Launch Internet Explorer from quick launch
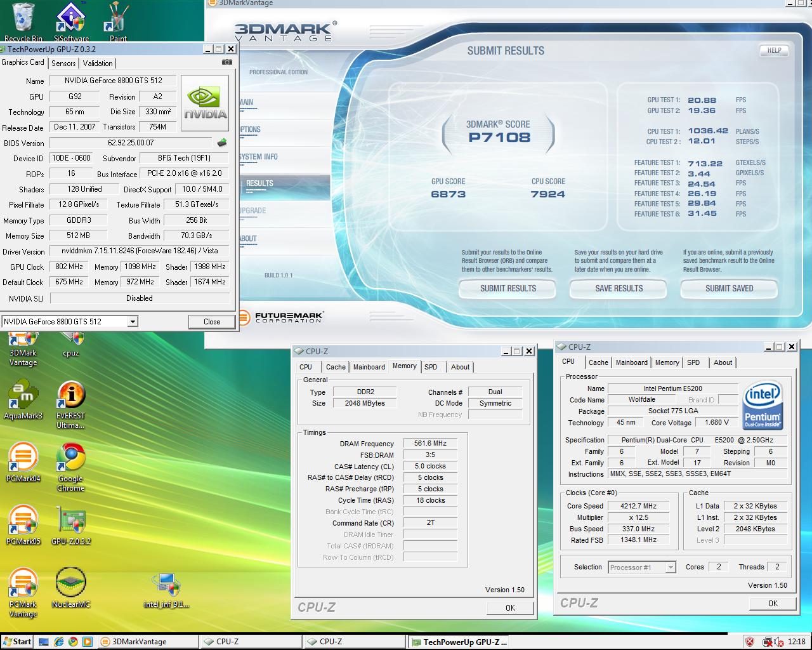The width and height of the screenshot is (812, 650). point(58,642)
